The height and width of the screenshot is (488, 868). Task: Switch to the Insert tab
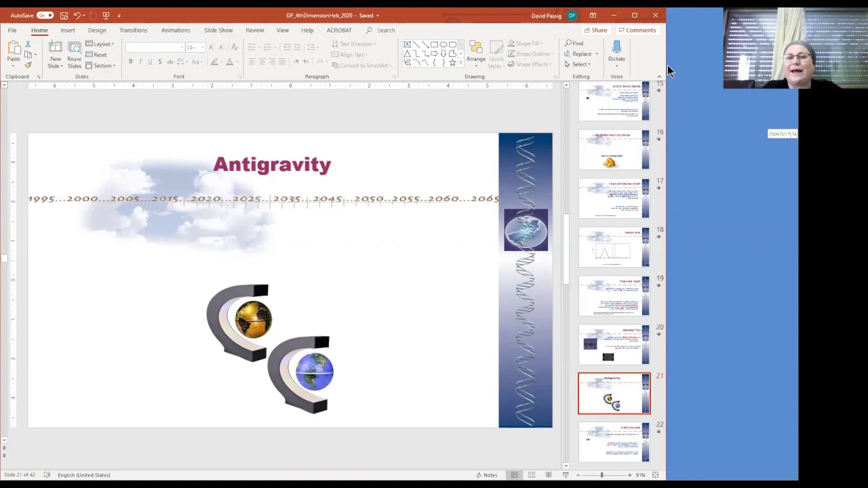(68, 30)
